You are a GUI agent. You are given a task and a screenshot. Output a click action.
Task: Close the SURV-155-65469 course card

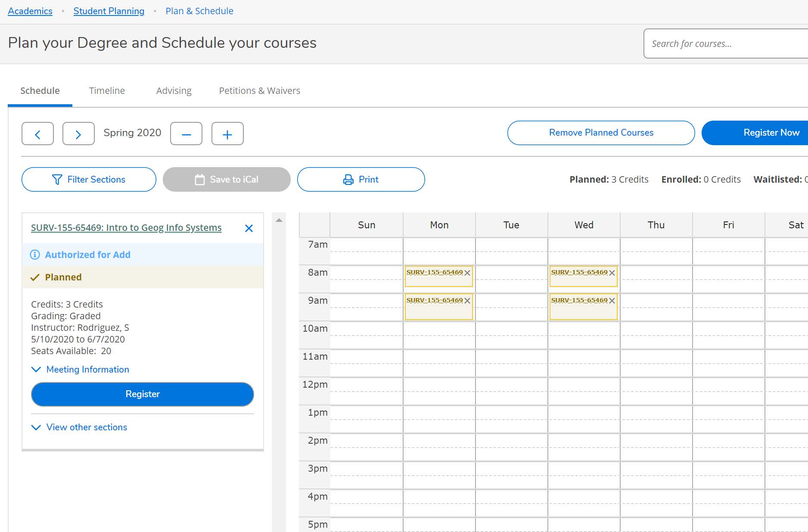(249, 228)
